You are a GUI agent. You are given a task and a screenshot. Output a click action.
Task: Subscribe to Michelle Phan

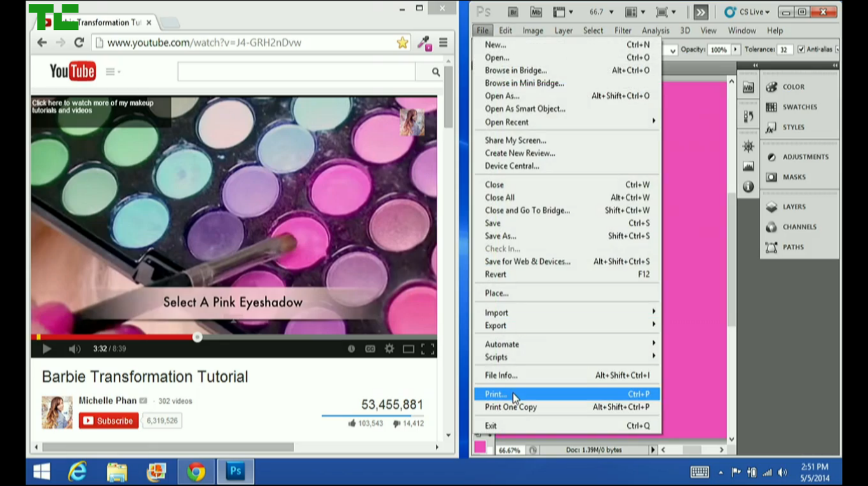(109, 421)
